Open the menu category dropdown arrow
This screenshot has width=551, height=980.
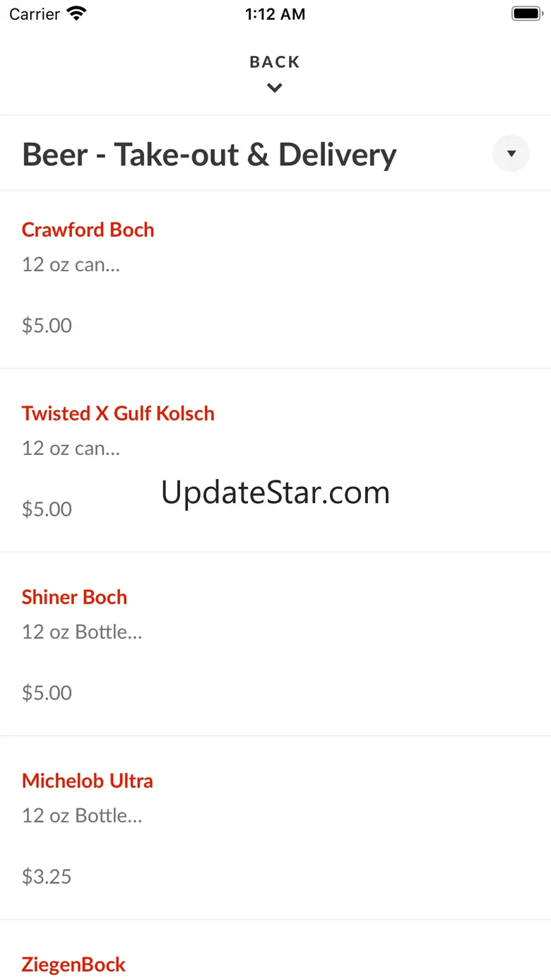511,153
